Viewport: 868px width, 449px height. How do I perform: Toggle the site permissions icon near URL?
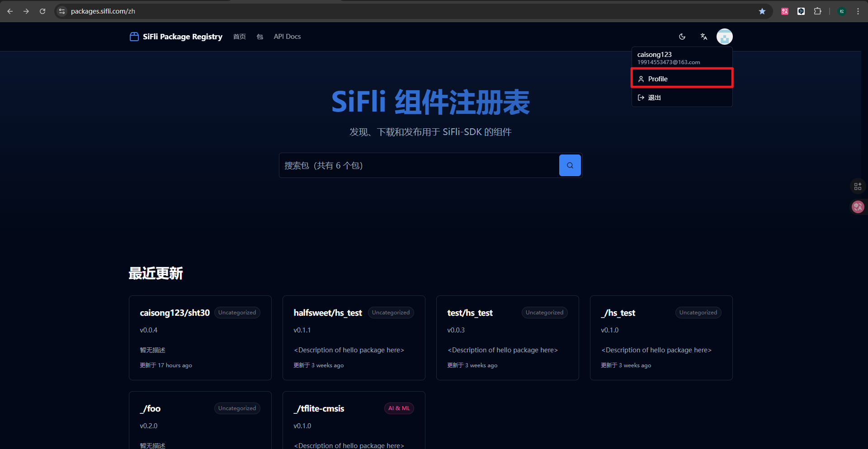61,11
